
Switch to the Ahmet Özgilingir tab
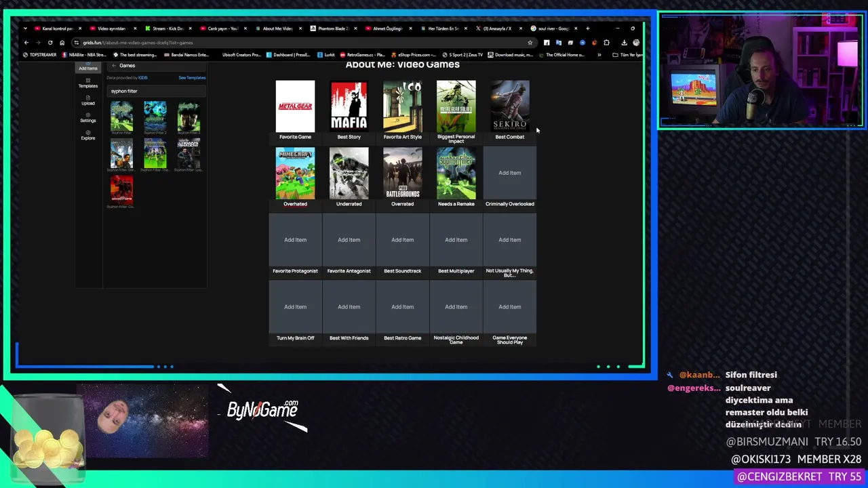[x=389, y=28]
